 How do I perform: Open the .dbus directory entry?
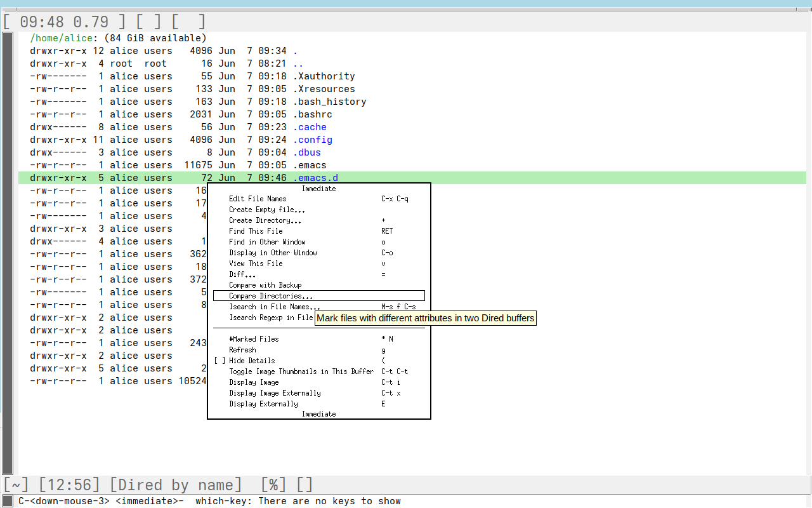[x=307, y=152]
